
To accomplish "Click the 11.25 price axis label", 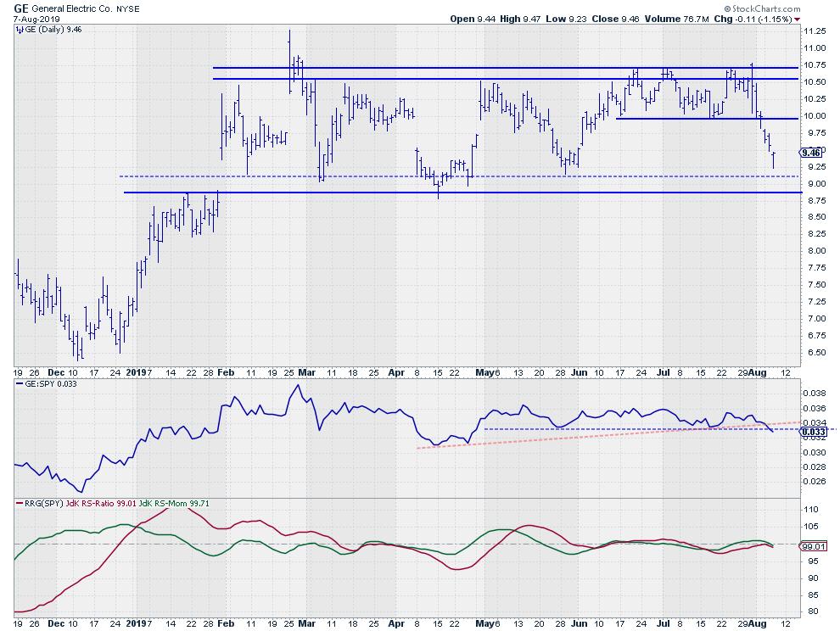I will click(x=815, y=31).
